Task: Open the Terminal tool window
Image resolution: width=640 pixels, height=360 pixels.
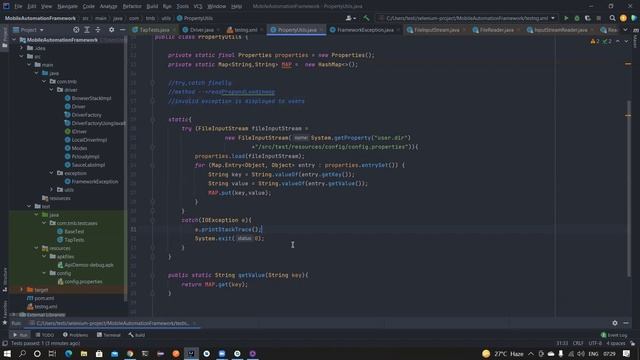Action: click(109, 335)
